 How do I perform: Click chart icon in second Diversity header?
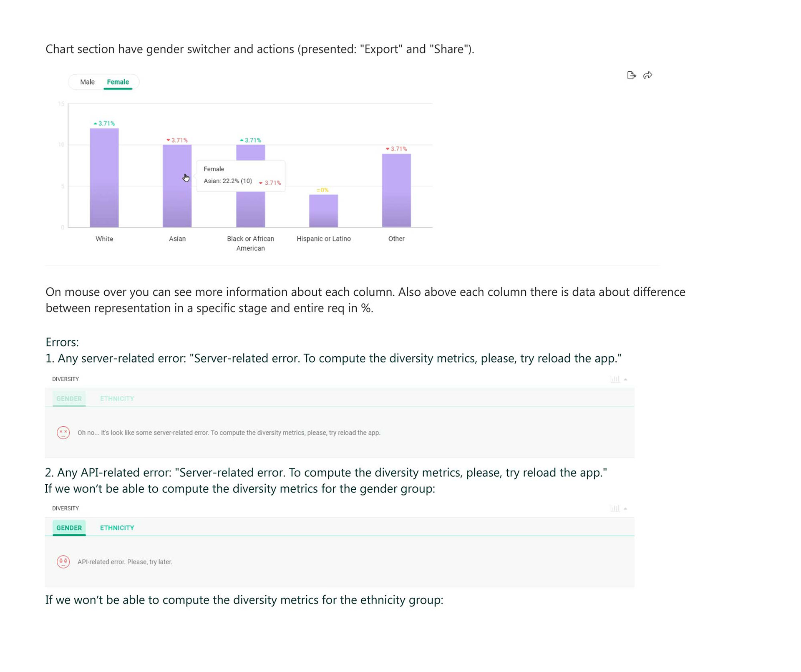pos(615,508)
